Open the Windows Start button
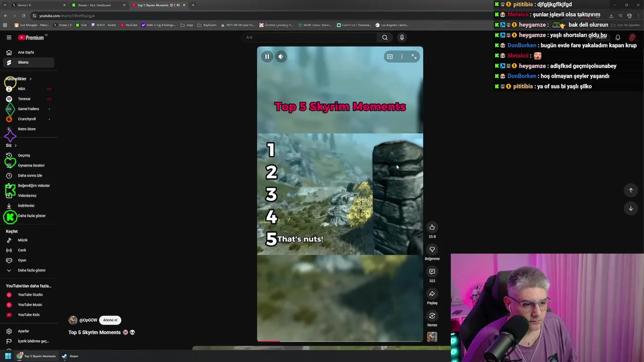Viewport: 644px width, 362px height. coord(8,356)
